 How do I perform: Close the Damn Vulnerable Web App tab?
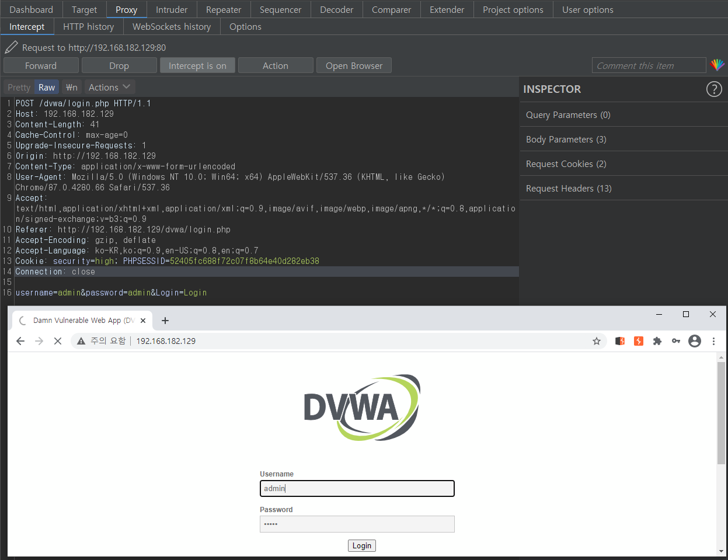coord(143,321)
